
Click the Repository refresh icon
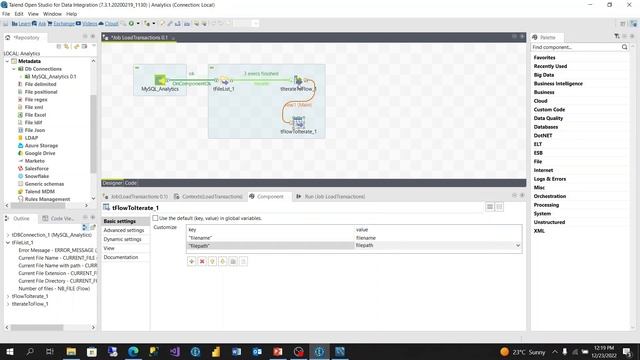76,47
